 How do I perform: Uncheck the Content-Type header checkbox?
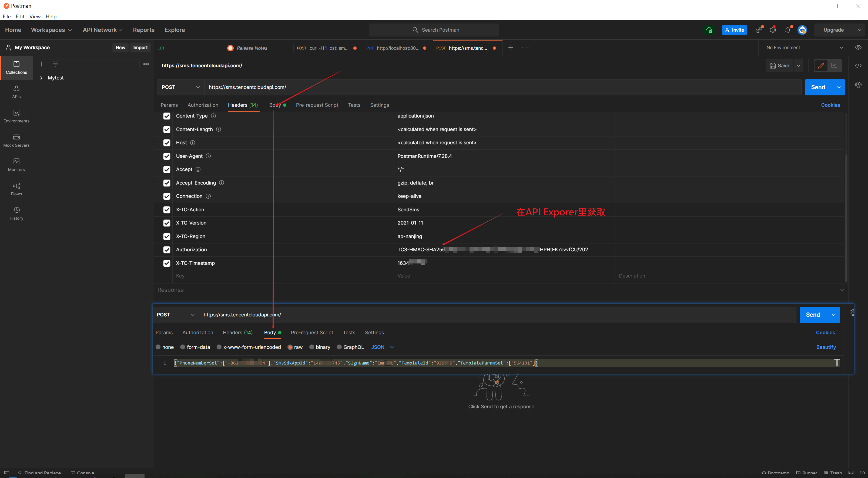point(166,116)
